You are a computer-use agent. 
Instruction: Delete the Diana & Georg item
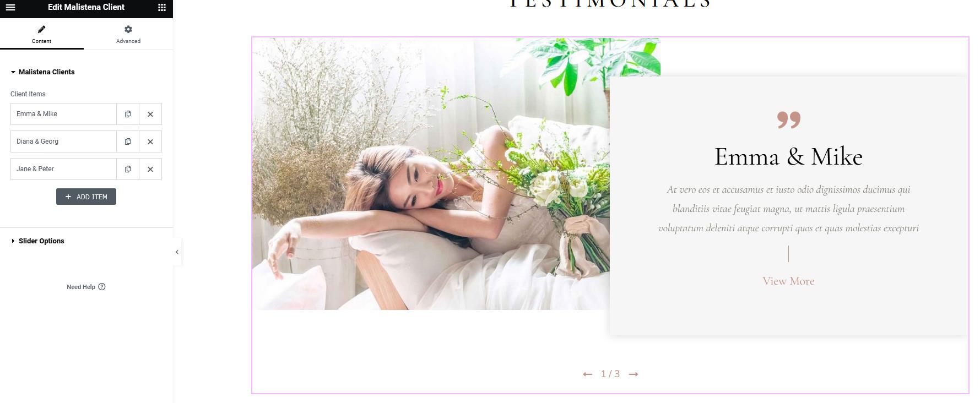click(150, 141)
